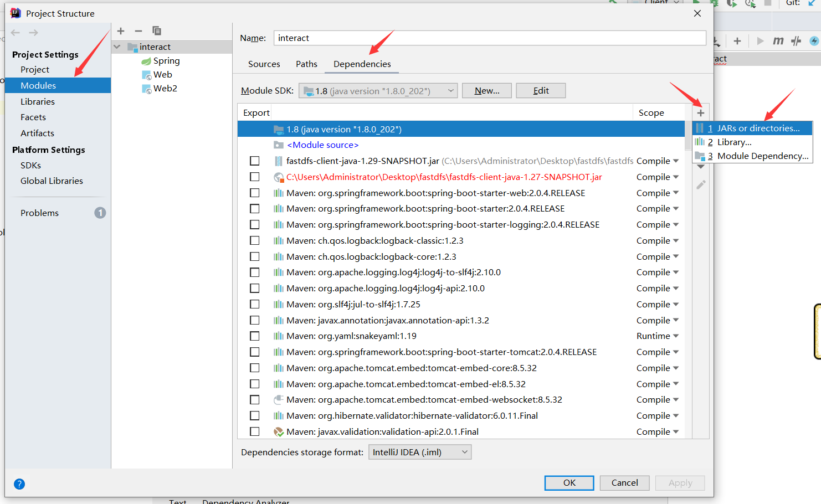Click the help question mark icon at bottom left
Image resolution: width=821 pixels, height=504 pixels.
pos(19,484)
